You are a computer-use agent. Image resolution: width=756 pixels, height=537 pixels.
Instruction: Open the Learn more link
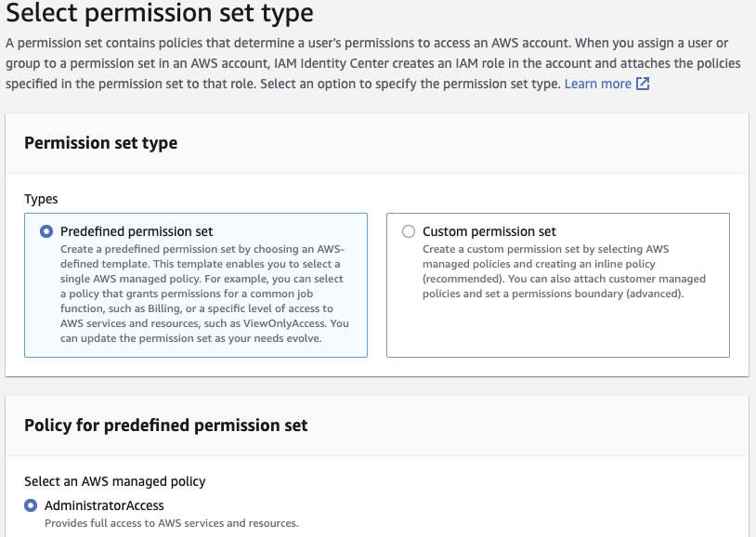(598, 84)
